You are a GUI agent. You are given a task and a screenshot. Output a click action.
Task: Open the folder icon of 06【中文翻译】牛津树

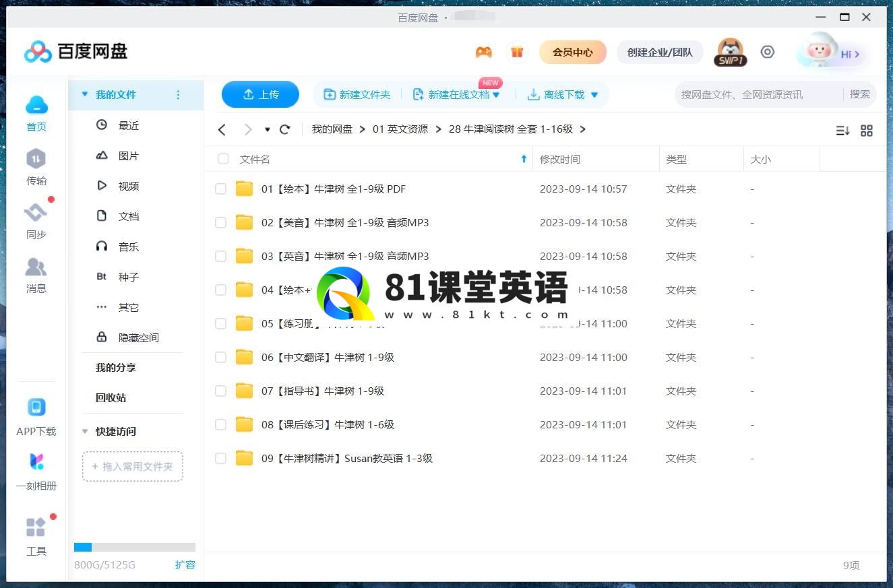pyautogui.click(x=244, y=357)
